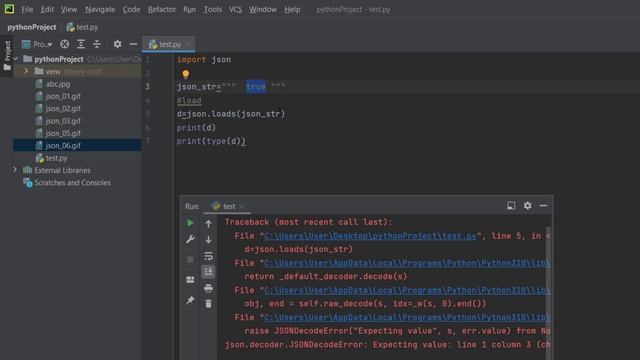Expand the venv folder
The height and width of the screenshot is (360, 640).
point(27,71)
